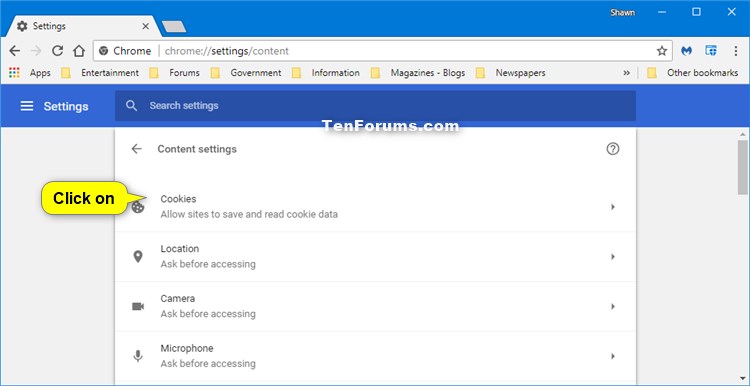Go back from Content settings with arrow
The width and height of the screenshot is (750, 386).
pos(137,149)
